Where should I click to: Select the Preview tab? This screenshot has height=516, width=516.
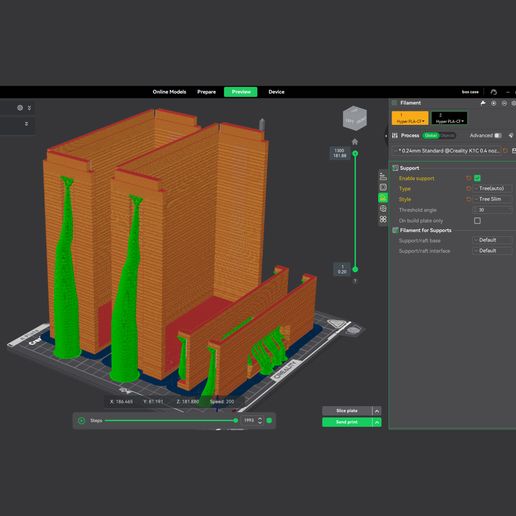pos(241,92)
